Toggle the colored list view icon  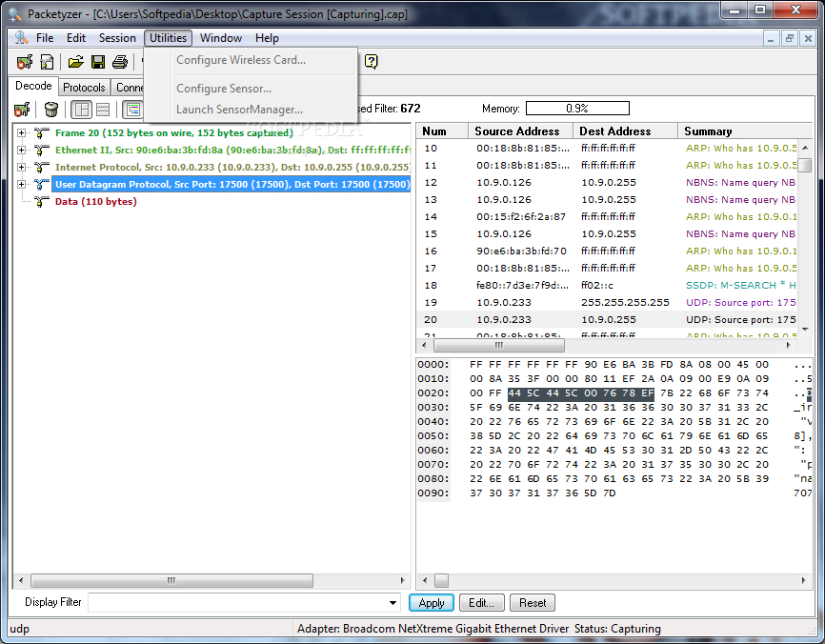pos(133,110)
